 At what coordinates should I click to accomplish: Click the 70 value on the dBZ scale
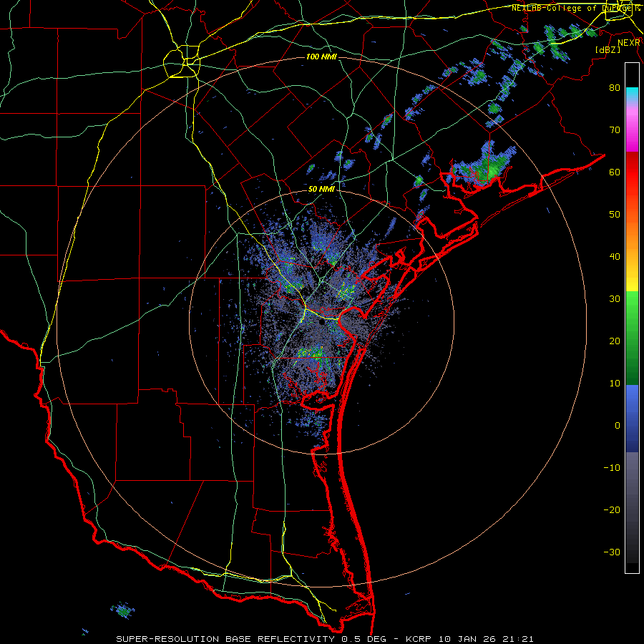pyautogui.click(x=615, y=130)
